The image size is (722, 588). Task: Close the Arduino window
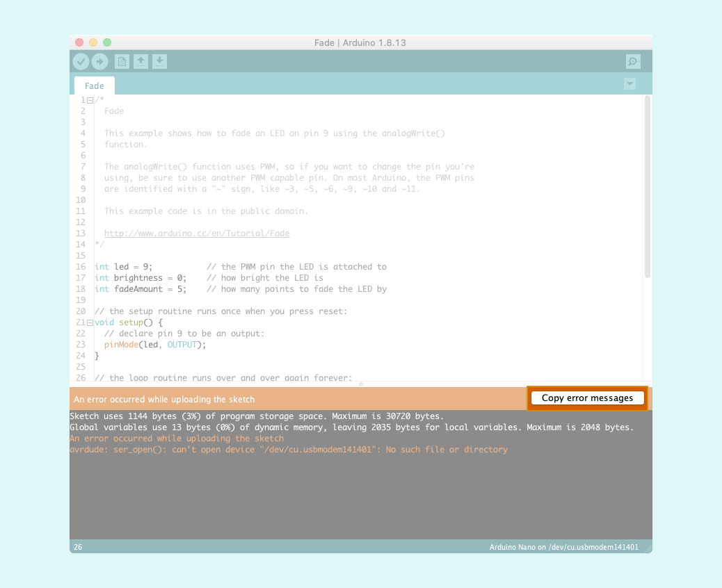79,42
